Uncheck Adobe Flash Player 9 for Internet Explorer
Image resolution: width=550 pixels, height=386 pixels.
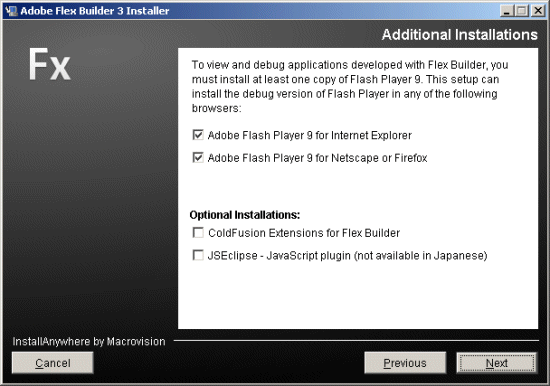click(x=198, y=135)
